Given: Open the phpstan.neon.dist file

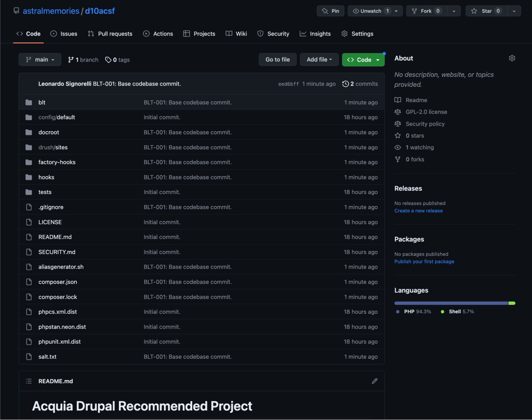Looking at the screenshot, I should [x=62, y=327].
